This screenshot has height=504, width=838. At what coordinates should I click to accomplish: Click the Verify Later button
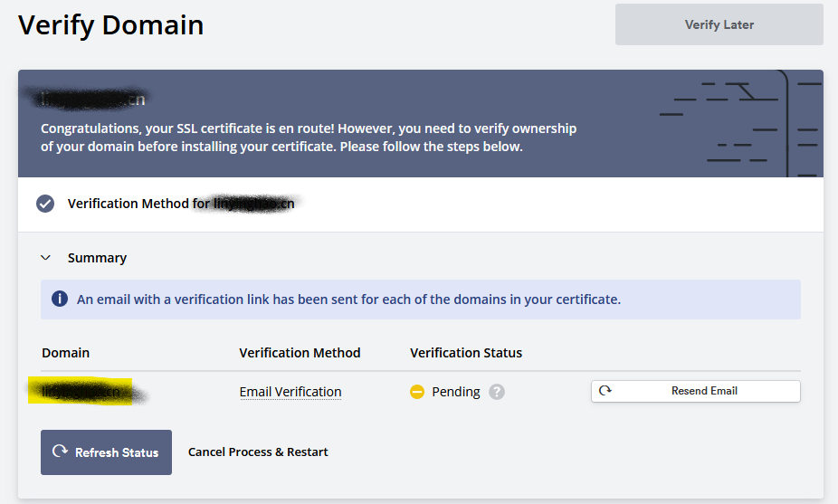click(719, 24)
